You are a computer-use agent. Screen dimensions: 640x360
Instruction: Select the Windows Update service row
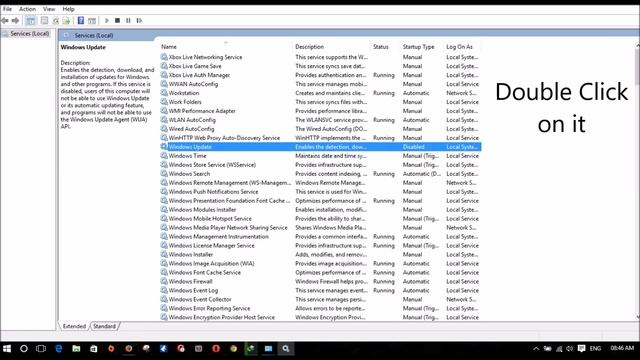tap(320, 147)
